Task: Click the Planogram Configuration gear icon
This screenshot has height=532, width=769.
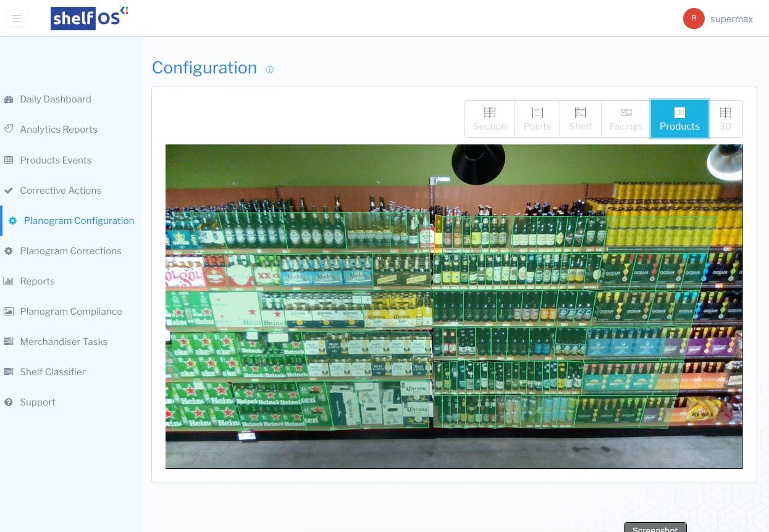Action: coord(13,221)
